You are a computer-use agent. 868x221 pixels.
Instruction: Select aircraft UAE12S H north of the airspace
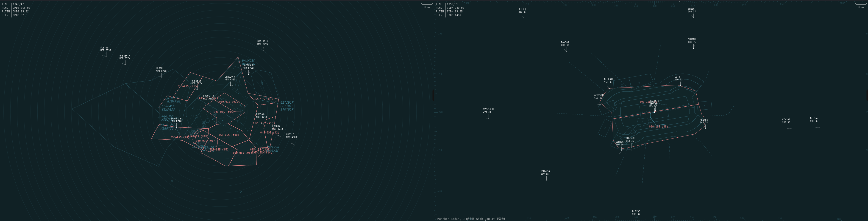(262, 43)
